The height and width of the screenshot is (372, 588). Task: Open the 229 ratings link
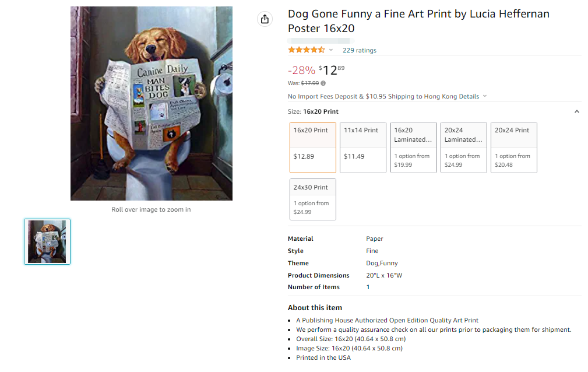360,50
